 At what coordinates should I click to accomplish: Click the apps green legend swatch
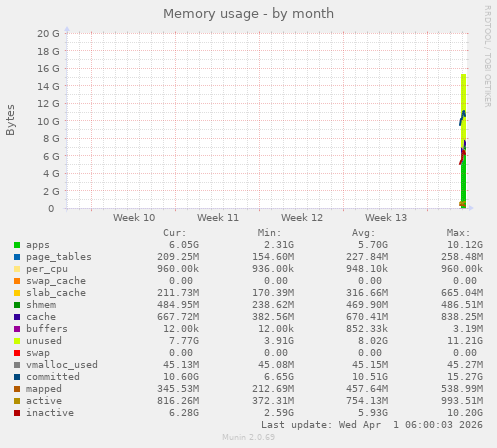[17, 245]
